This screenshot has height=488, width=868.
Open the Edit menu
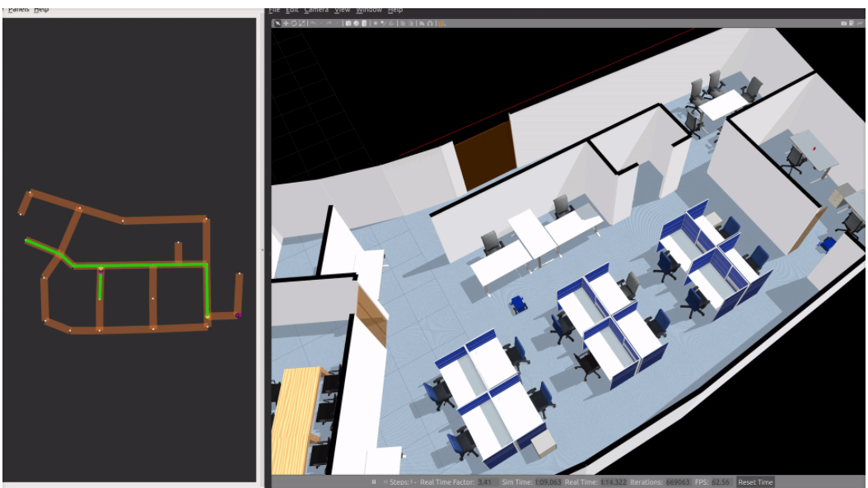click(292, 9)
